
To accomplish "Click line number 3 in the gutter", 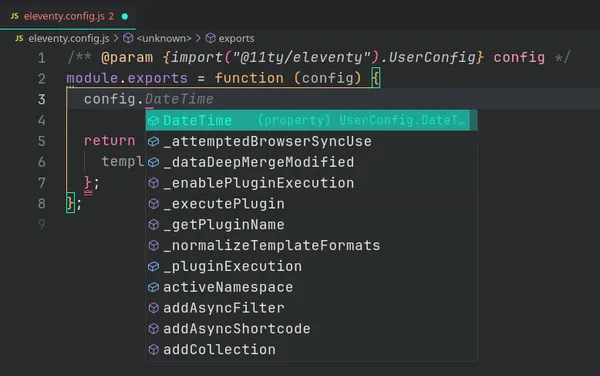I will [42, 99].
